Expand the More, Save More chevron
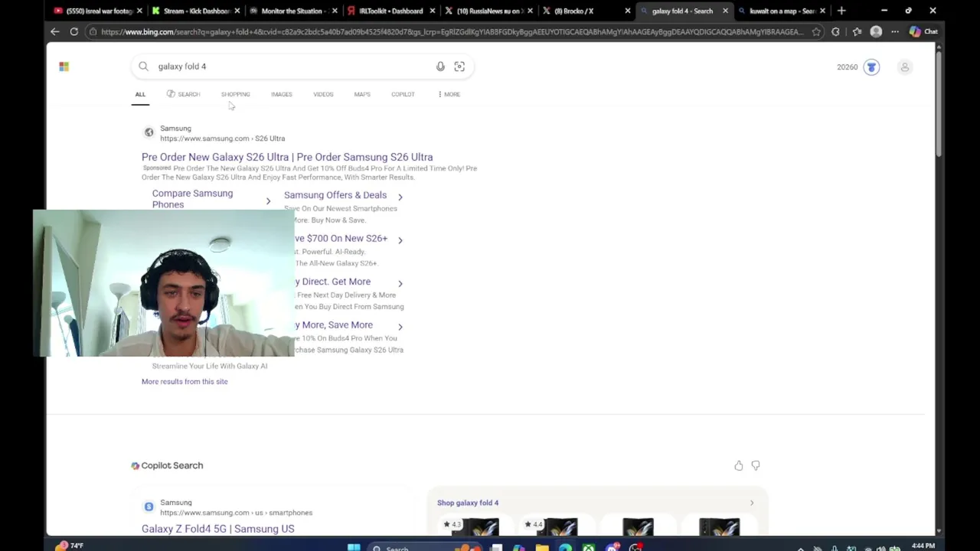Screen dimensions: 980x551 click(x=400, y=327)
